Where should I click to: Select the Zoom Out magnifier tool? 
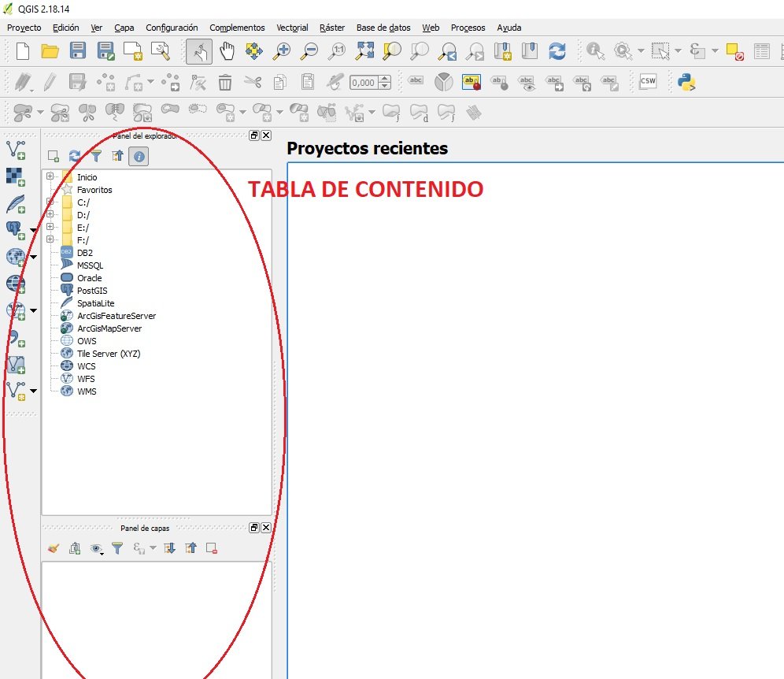click(309, 51)
